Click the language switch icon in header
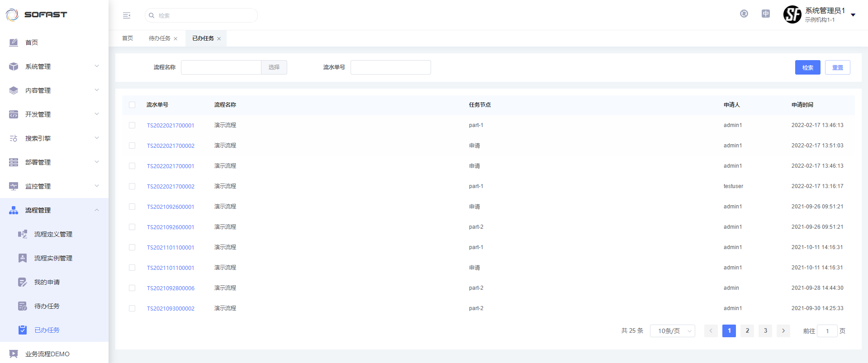 pyautogui.click(x=765, y=14)
